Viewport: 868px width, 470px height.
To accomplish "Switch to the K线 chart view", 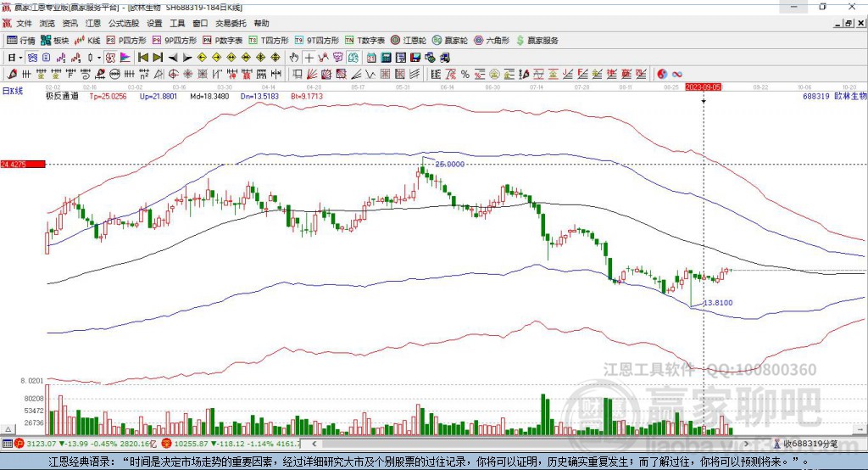I will [x=87, y=41].
